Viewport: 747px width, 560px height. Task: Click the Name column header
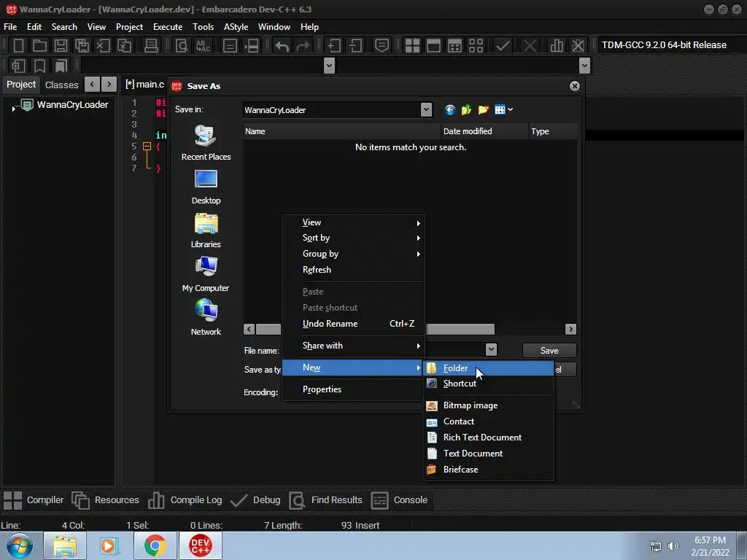[x=342, y=131]
